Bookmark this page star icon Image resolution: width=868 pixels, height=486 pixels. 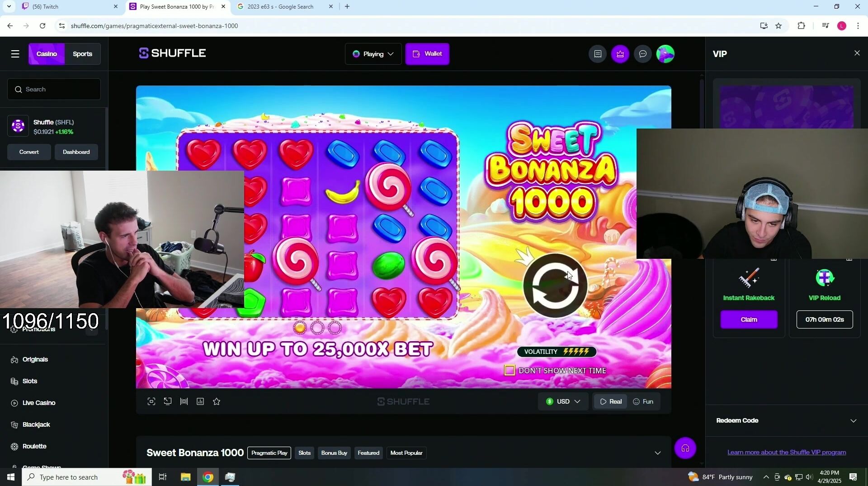click(x=778, y=26)
